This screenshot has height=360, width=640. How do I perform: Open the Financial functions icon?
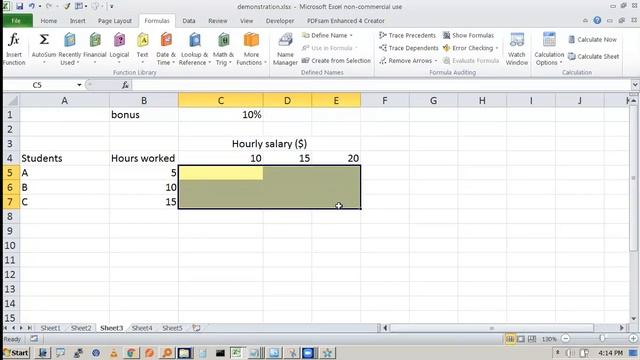pyautogui.click(x=95, y=40)
